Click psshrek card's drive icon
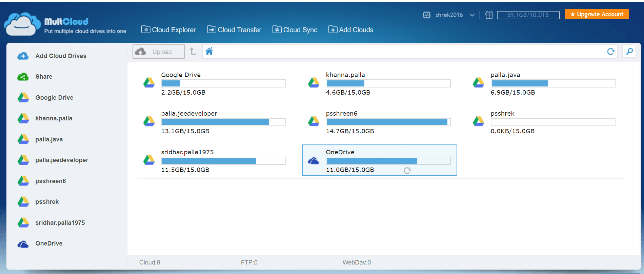 478,121
